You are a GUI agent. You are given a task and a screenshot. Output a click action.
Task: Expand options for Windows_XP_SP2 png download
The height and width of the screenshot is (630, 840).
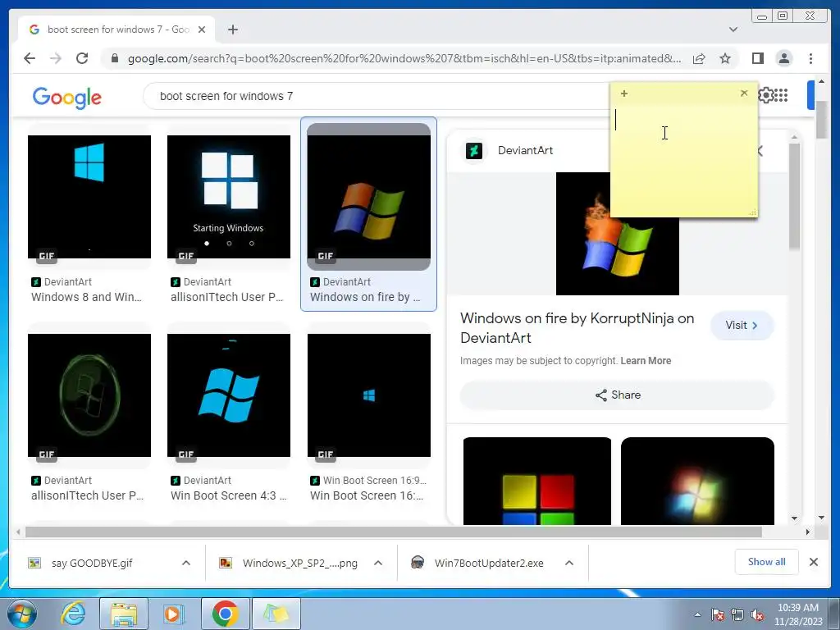(377, 563)
